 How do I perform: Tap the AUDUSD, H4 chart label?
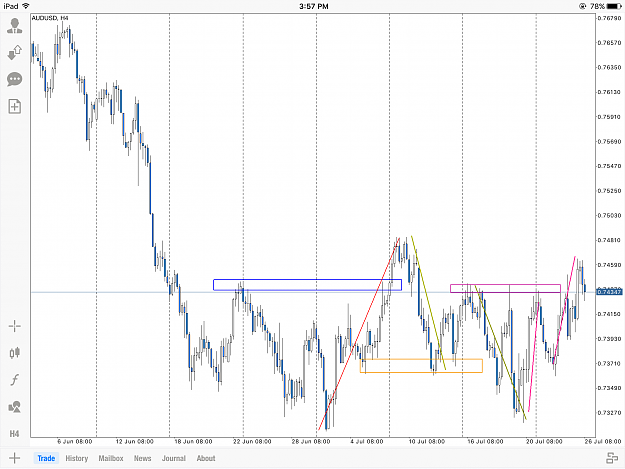click(50, 18)
